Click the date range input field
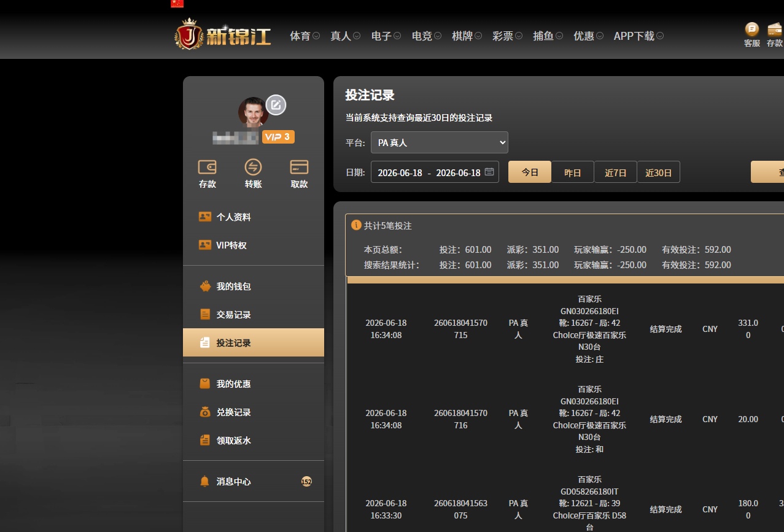This screenshot has height=532, width=784. tap(435, 172)
